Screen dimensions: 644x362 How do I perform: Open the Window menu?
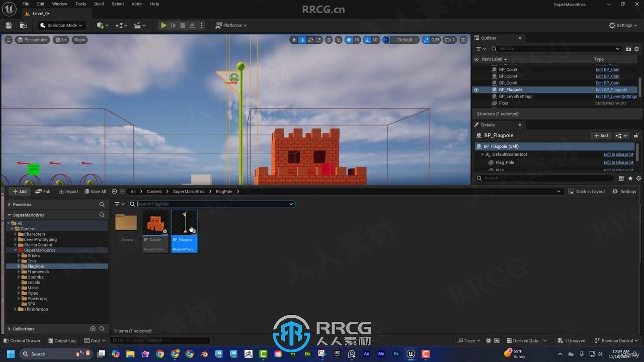click(x=59, y=4)
